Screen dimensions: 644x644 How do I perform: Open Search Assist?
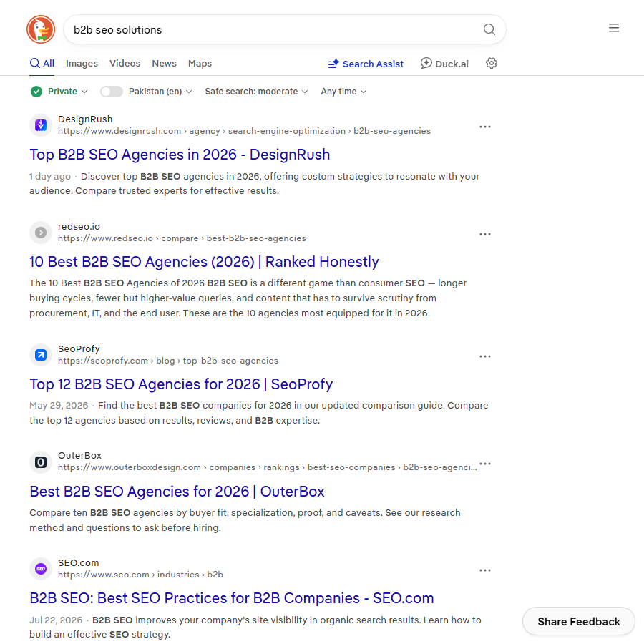pos(366,64)
